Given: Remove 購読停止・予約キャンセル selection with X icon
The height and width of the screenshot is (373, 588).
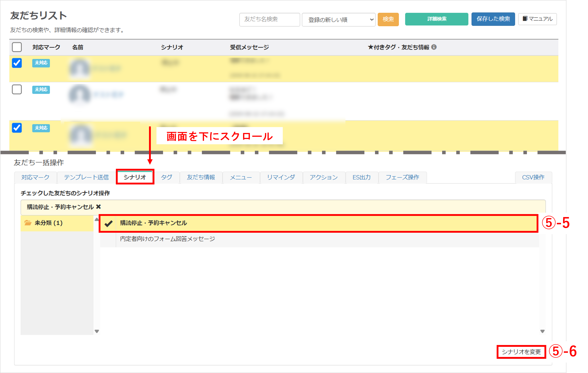Looking at the screenshot, I should point(98,207).
